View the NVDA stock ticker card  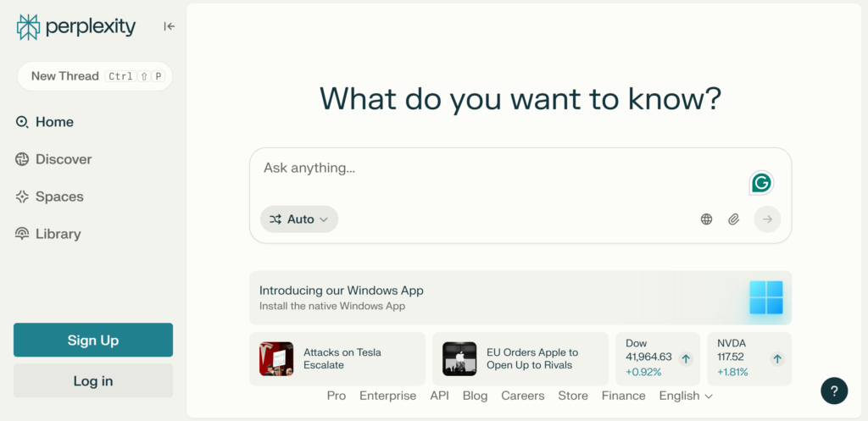click(x=748, y=358)
